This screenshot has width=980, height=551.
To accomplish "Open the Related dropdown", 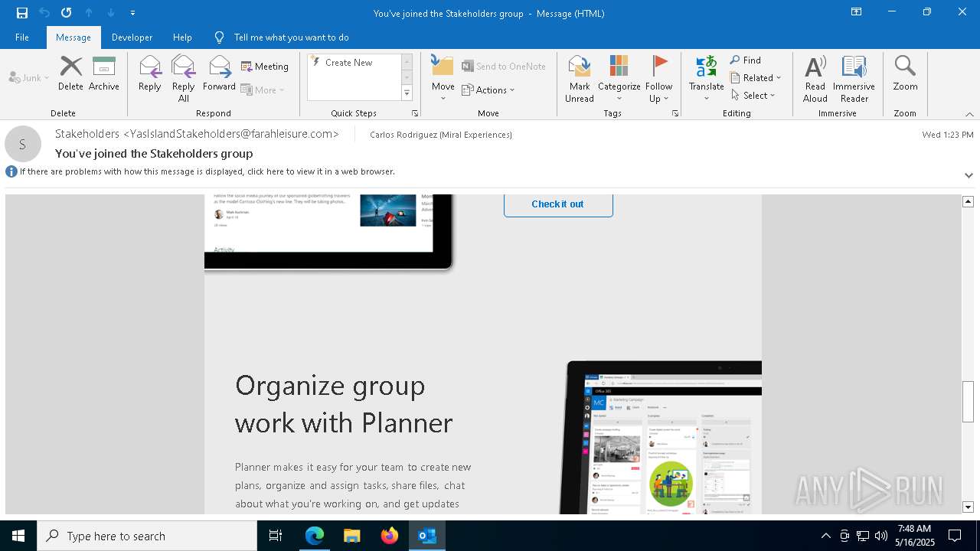I will coord(756,78).
